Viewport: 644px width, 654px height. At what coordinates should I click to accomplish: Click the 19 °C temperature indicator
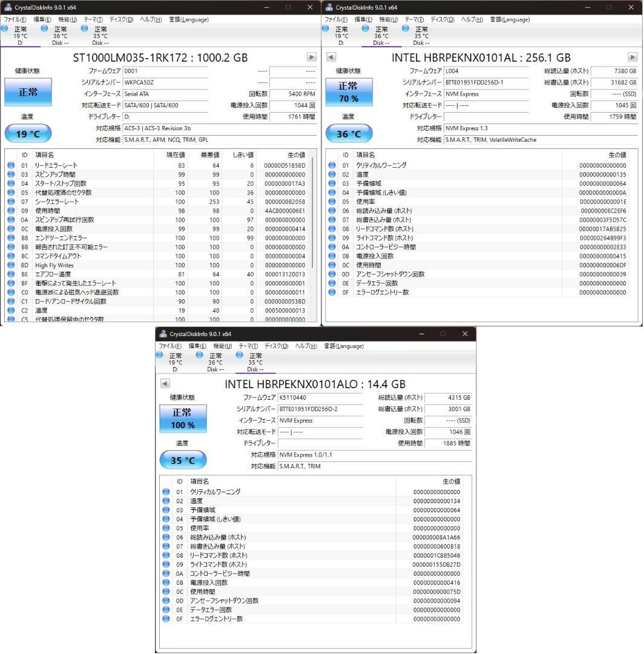(x=28, y=133)
